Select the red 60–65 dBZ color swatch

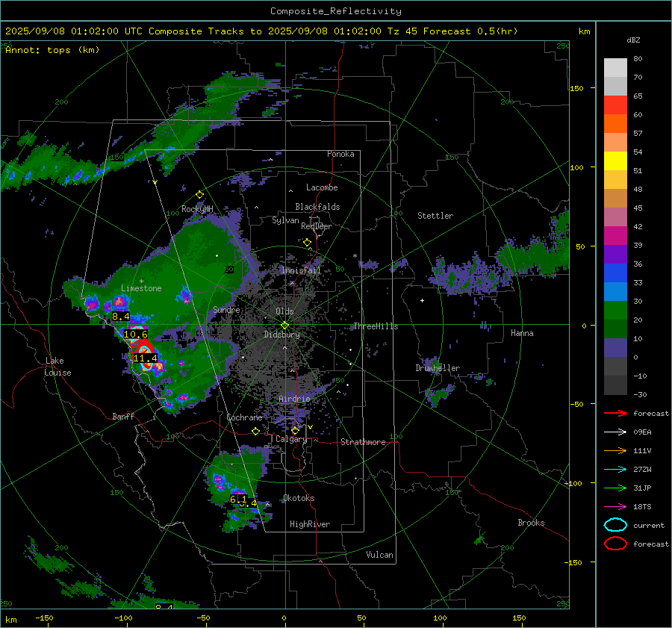pyautogui.click(x=615, y=105)
